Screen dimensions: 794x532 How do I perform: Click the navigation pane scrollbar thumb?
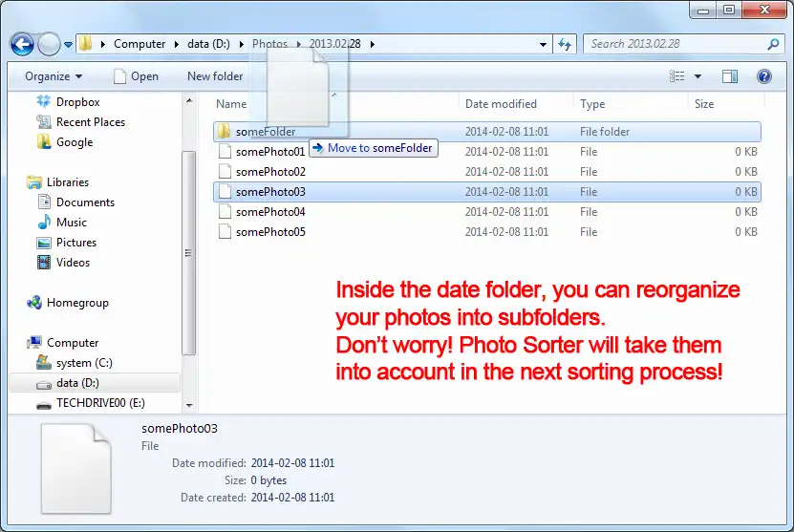point(188,253)
